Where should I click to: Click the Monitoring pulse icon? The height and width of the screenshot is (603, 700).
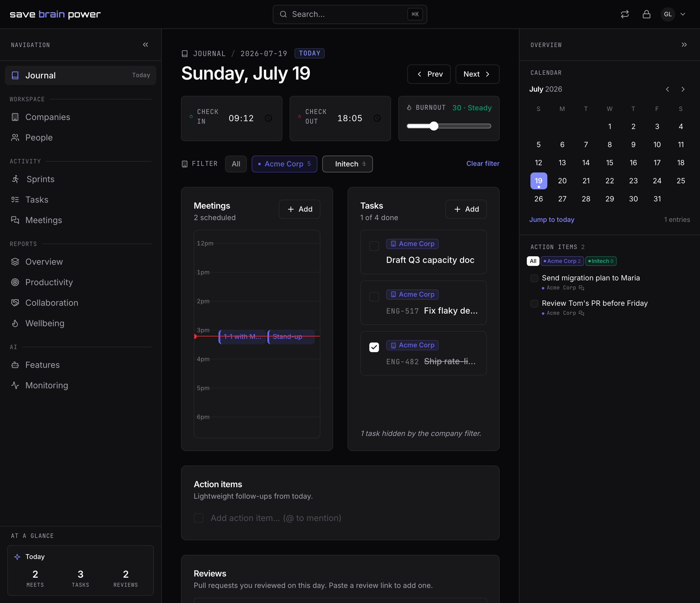coord(15,385)
